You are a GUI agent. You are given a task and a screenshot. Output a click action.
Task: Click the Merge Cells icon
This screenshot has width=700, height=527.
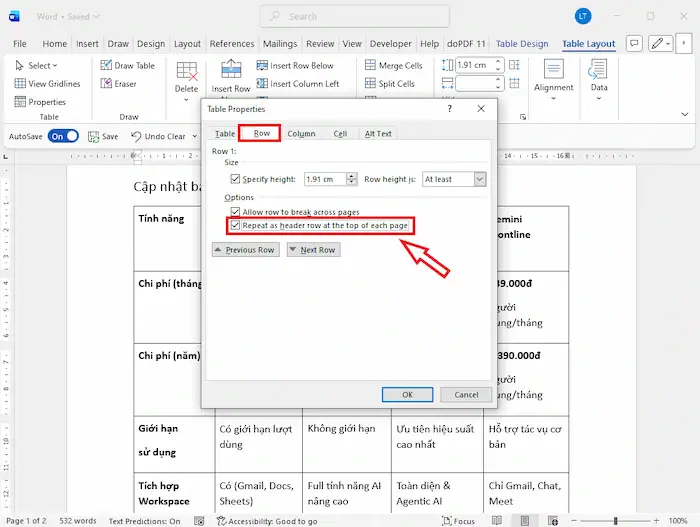click(369, 66)
